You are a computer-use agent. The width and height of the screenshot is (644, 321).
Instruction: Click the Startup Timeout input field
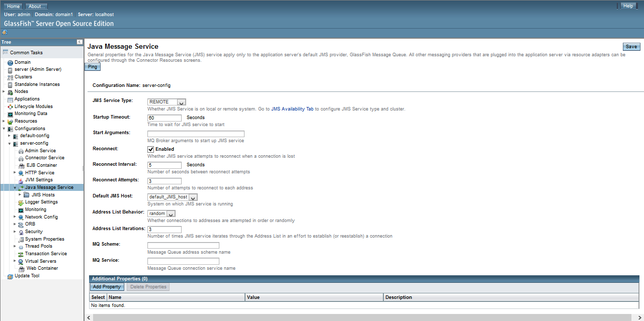pos(165,118)
